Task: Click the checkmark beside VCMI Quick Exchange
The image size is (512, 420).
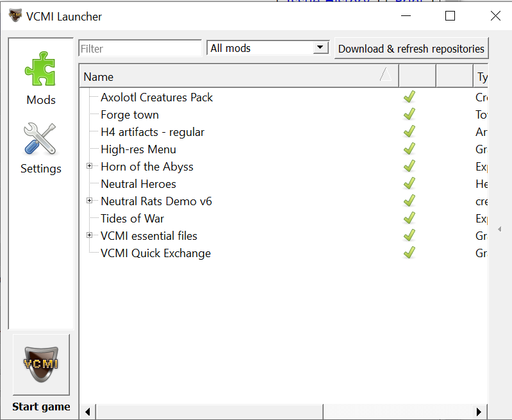Action: [x=409, y=253]
